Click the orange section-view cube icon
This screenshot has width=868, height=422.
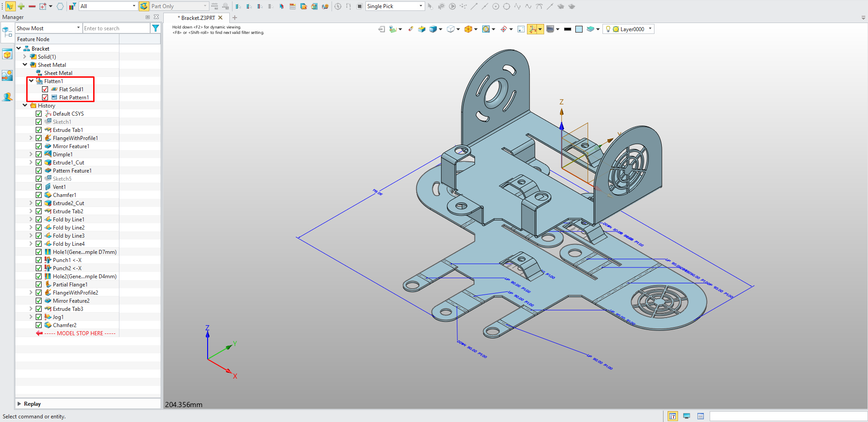pos(468,29)
